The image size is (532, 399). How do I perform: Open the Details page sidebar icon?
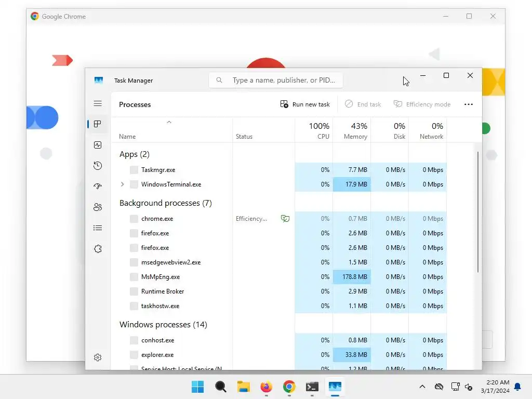pyautogui.click(x=98, y=228)
